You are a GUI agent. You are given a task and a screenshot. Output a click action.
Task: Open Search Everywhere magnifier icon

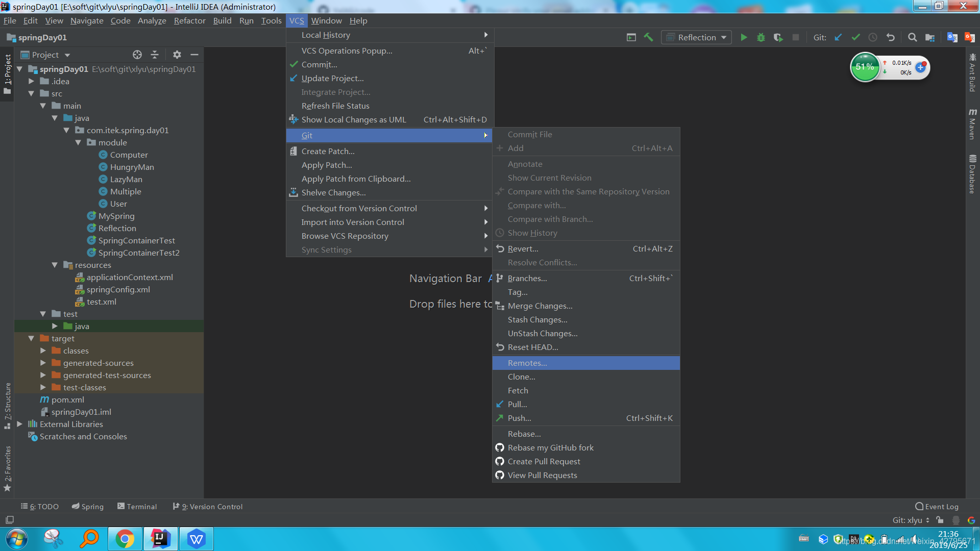point(912,37)
